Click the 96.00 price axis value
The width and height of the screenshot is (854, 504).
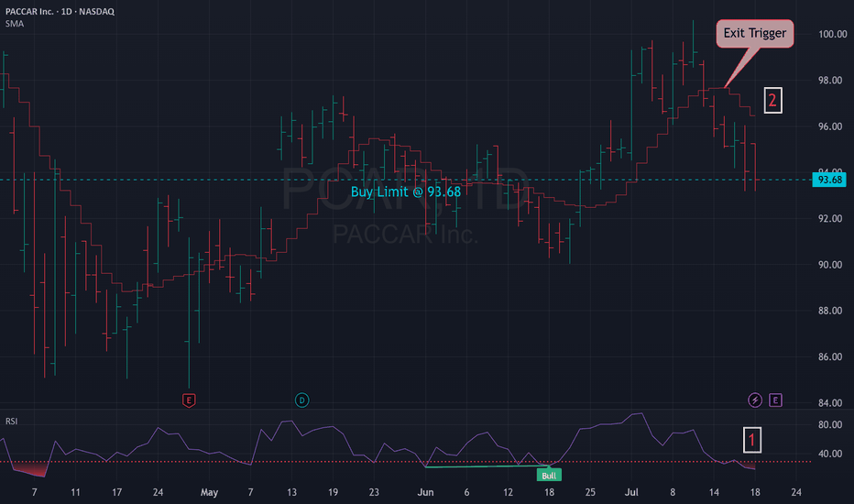[x=830, y=126]
